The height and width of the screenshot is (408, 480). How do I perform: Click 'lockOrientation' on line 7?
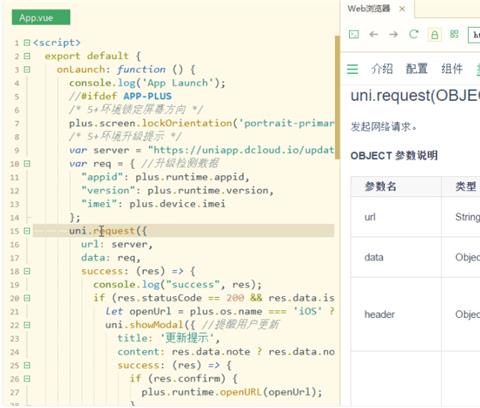(187, 123)
